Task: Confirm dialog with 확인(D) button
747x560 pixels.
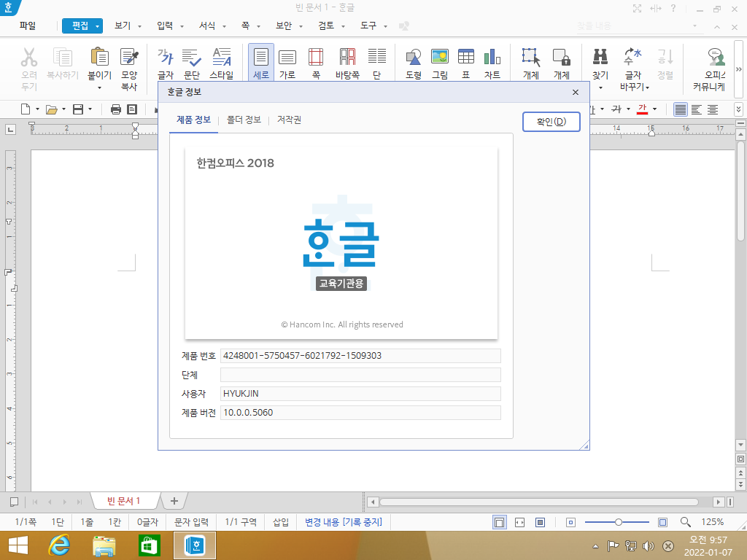Action: 551,122
